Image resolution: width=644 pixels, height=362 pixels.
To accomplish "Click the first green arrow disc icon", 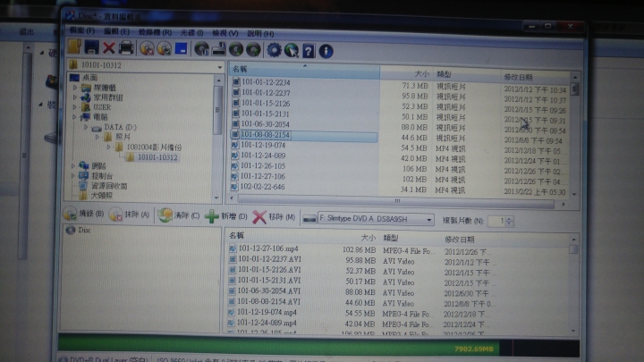I will pos(236,50).
